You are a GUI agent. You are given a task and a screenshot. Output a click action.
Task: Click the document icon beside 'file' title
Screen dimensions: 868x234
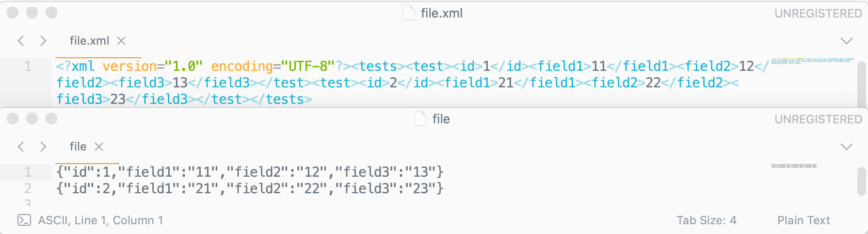(x=421, y=119)
